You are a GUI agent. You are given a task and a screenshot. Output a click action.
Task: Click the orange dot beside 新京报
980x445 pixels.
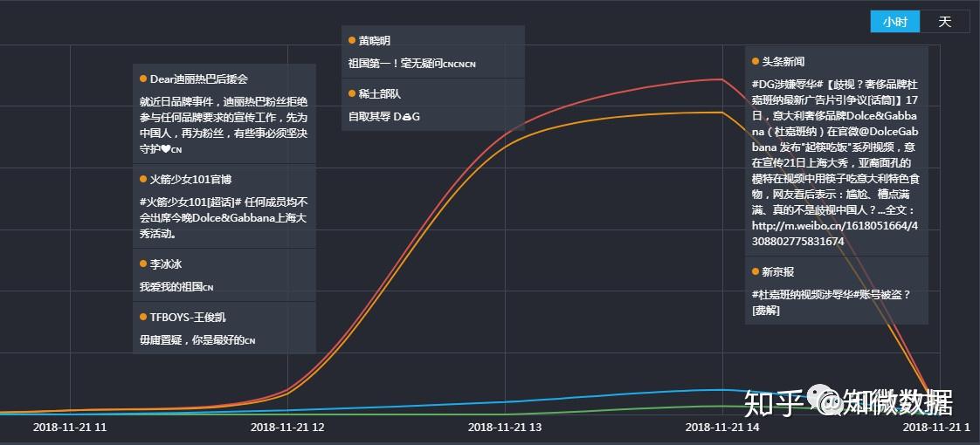click(x=755, y=272)
